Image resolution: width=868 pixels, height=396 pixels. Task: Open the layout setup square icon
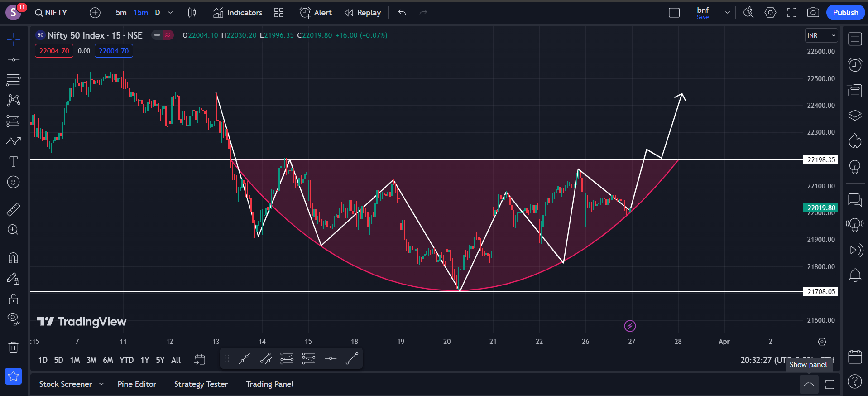[674, 13]
